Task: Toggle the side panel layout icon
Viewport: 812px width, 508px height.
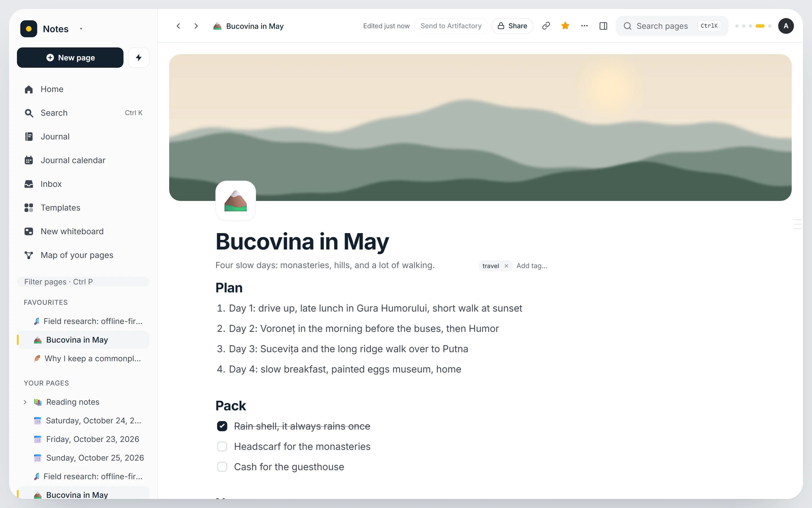Action: tap(603, 26)
